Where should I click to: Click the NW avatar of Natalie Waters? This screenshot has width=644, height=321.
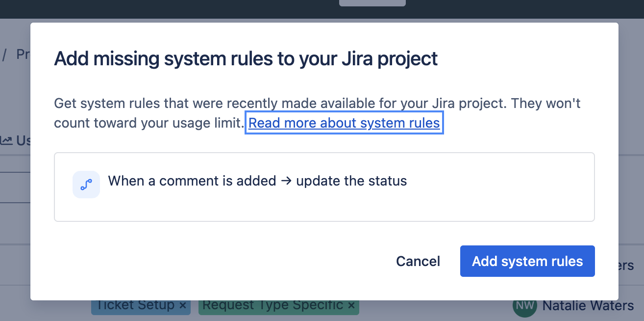[x=525, y=306]
